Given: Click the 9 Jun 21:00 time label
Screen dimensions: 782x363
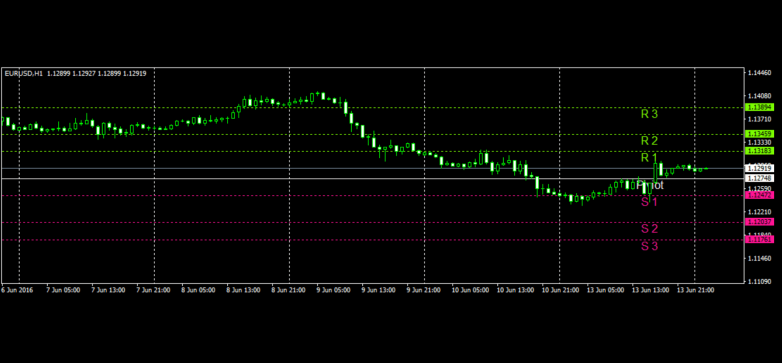Looking at the screenshot, I should pos(423,290).
